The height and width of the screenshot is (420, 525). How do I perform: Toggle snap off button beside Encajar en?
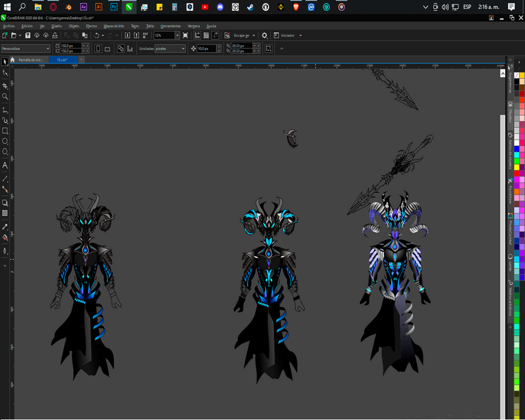click(227, 35)
